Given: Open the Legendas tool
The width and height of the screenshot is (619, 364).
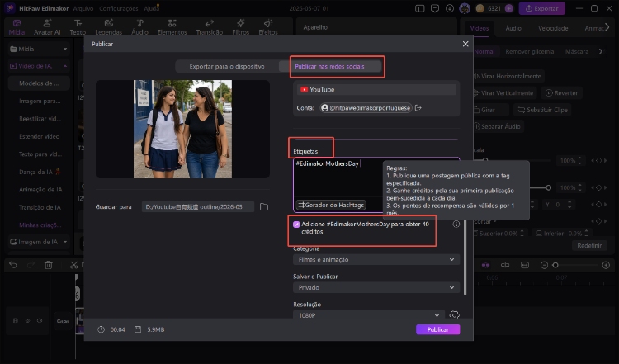Looking at the screenshot, I should pyautogui.click(x=109, y=27).
